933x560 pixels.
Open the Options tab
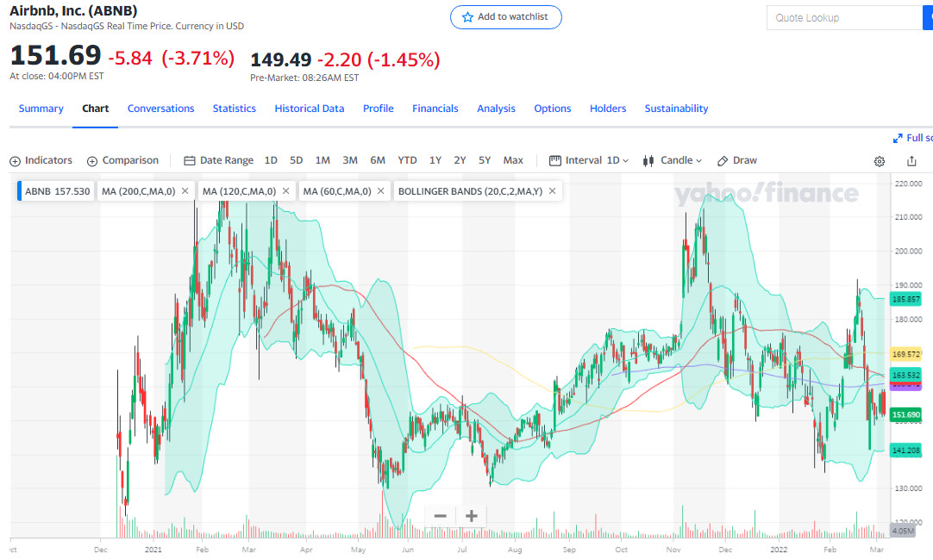pyautogui.click(x=552, y=109)
